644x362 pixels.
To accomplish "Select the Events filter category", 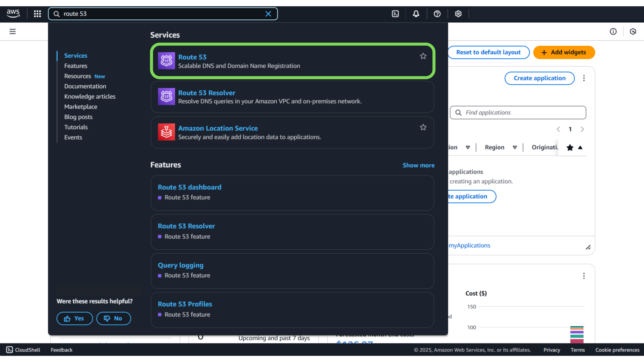I will (73, 138).
